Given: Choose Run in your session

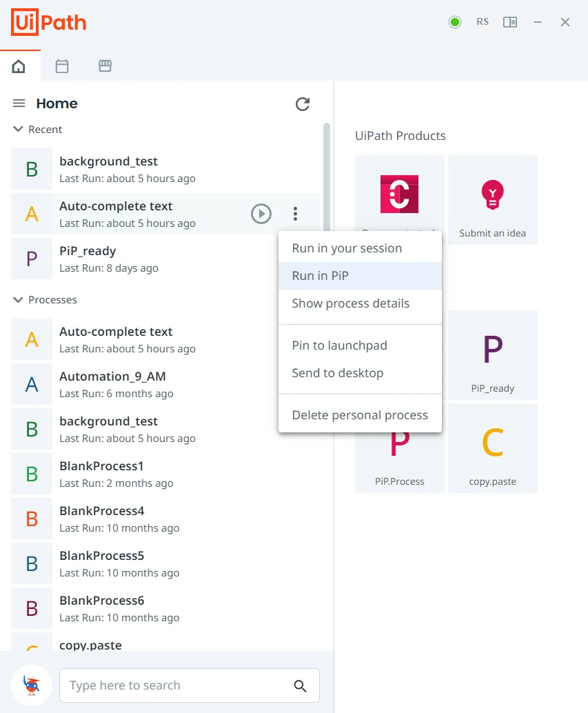Looking at the screenshot, I should (360, 248).
